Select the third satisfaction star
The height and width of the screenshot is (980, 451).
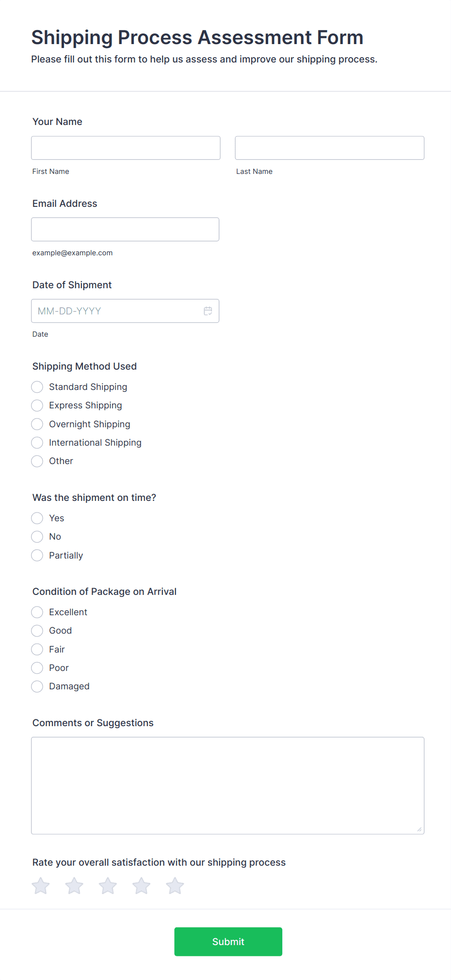point(108,886)
